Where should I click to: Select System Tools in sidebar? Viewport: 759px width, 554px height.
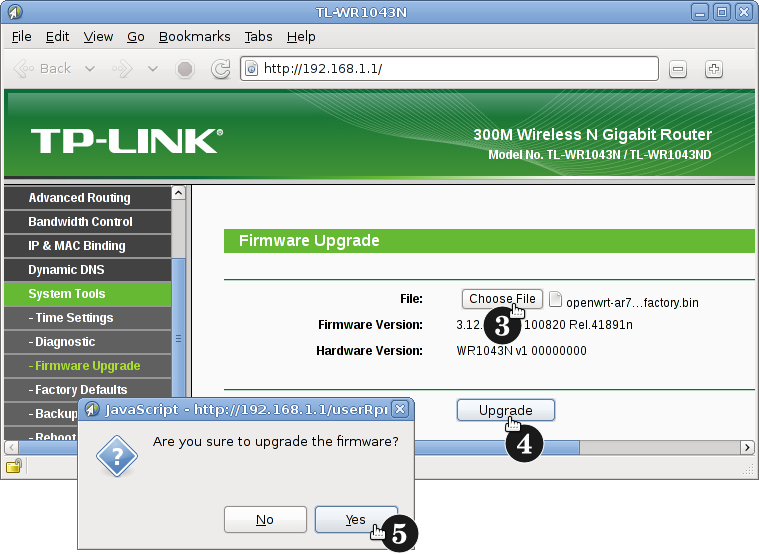coord(87,294)
